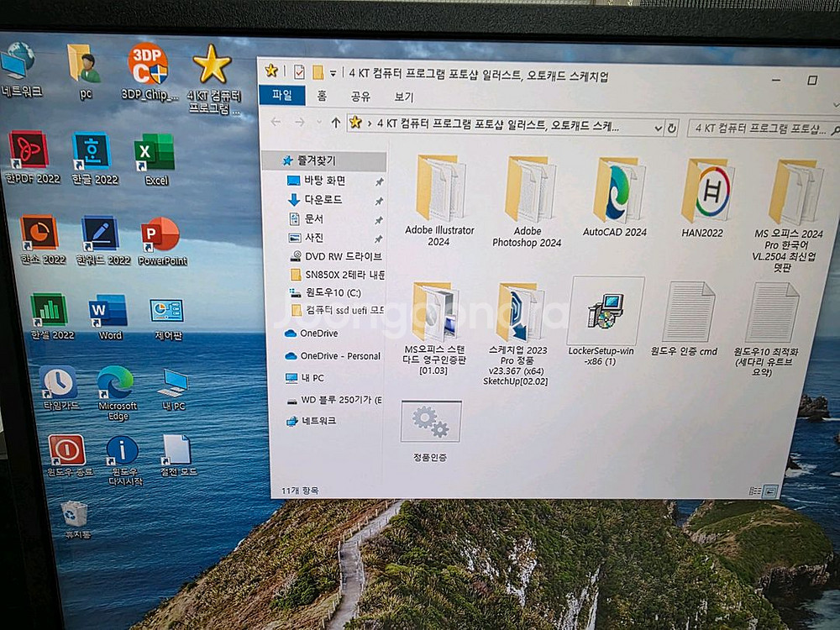Viewport: 840px width, 630px height.
Task: Open the Quick Access Toolbar customize dropdown
Action: point(333,73)
